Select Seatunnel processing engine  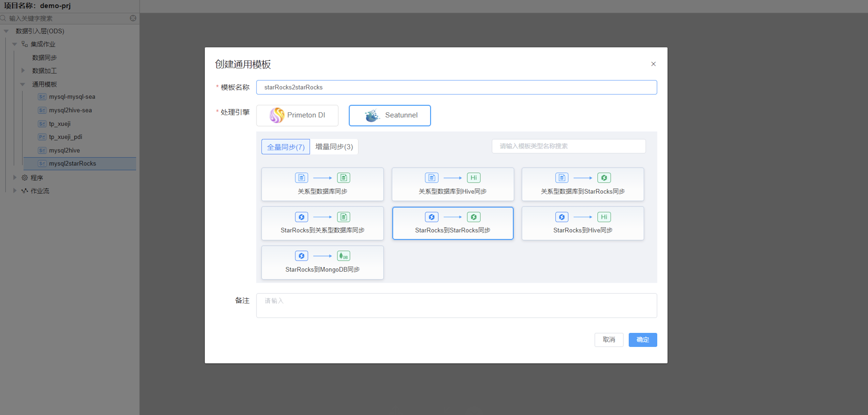coord(389,115)
